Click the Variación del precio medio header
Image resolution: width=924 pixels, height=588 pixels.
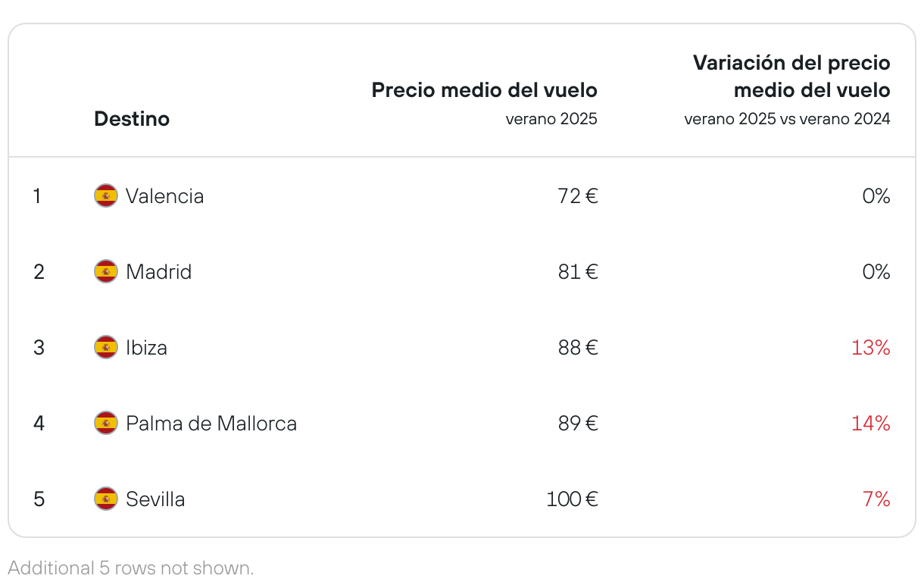(791, 77)
